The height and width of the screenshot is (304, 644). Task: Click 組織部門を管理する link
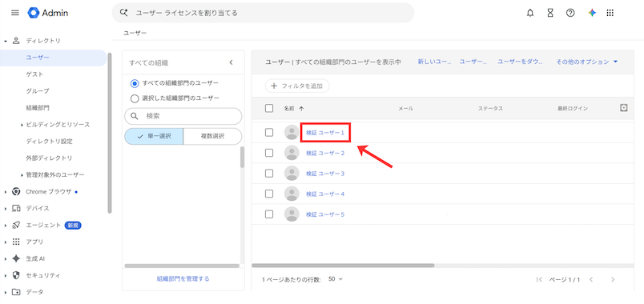[183, 278]
